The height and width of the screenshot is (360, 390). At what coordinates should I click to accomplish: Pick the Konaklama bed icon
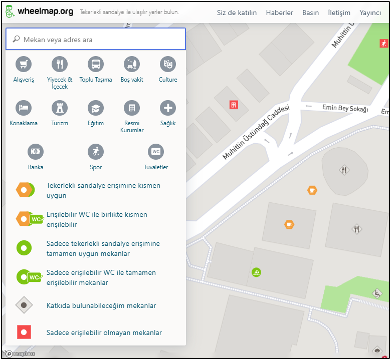coord(23,108)
